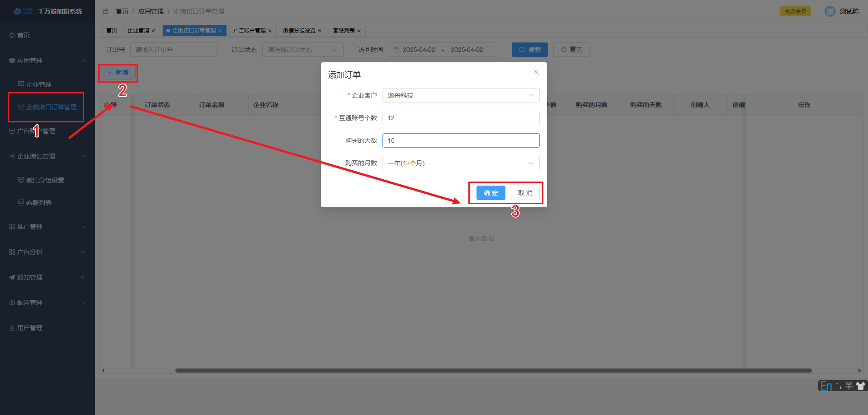868x415 pixels.
Task: Expand the 广告分析 sidebar menu
Action: 47,252
